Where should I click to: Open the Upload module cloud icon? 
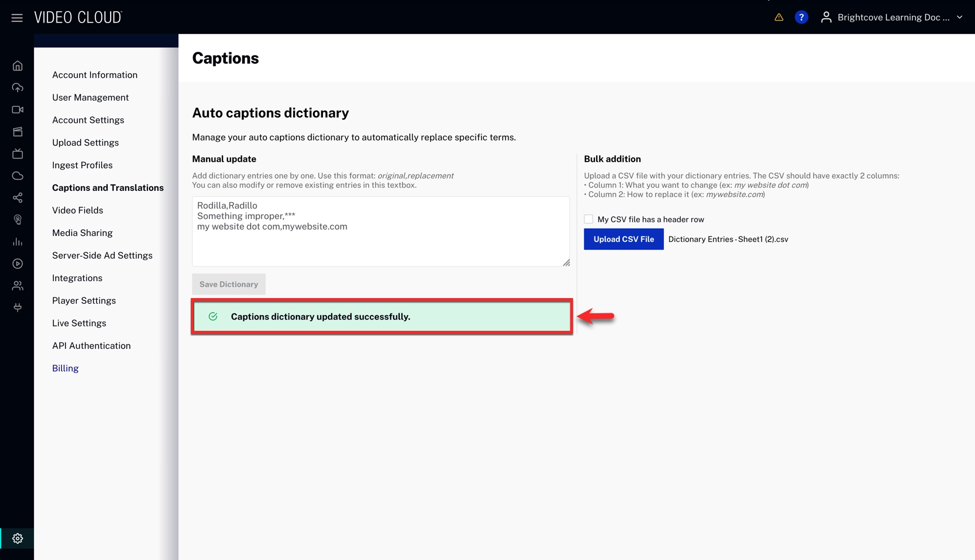pyautogui.click(x=18, y=88)
